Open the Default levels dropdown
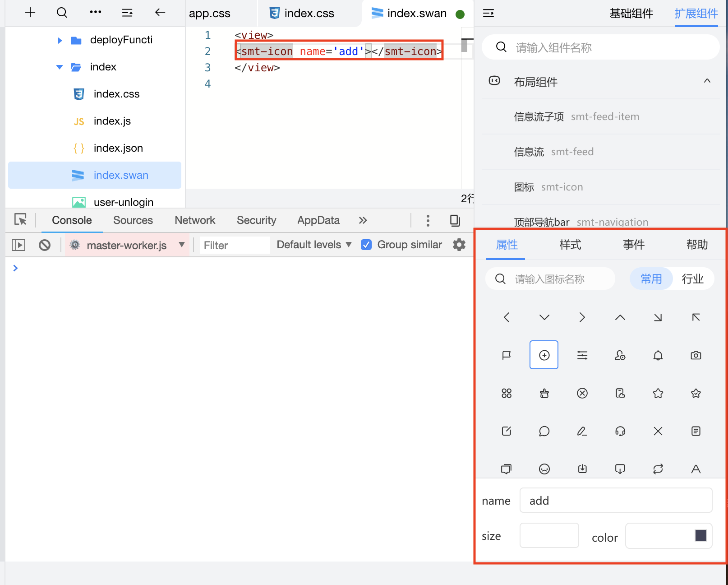The width and height of the screenshot is (728, 585). coord(314,245)
